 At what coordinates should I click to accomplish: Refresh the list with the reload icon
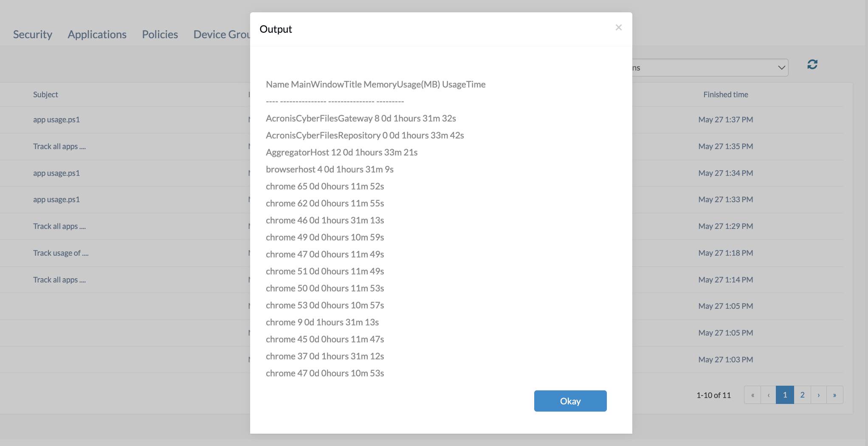(812, 65)
